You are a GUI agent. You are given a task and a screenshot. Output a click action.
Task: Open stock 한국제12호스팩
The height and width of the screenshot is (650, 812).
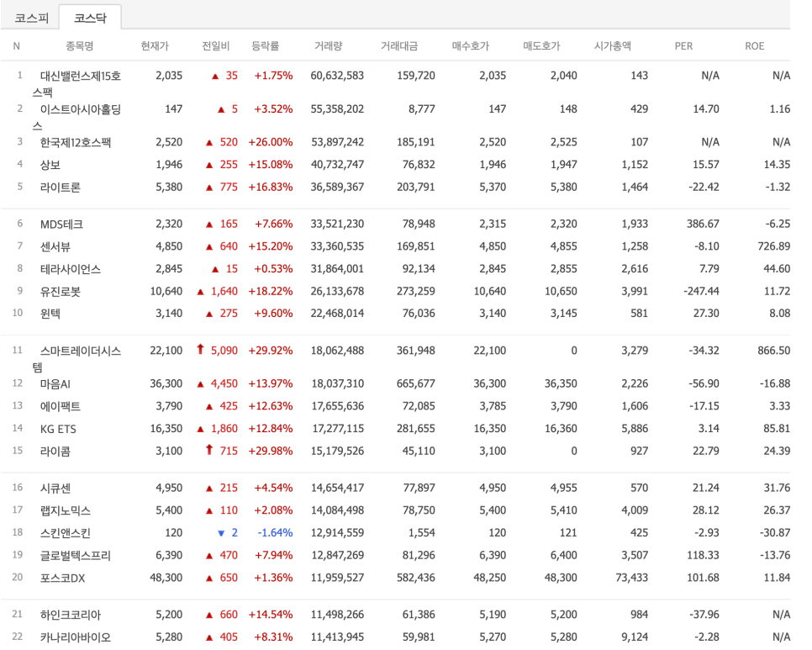76,142
